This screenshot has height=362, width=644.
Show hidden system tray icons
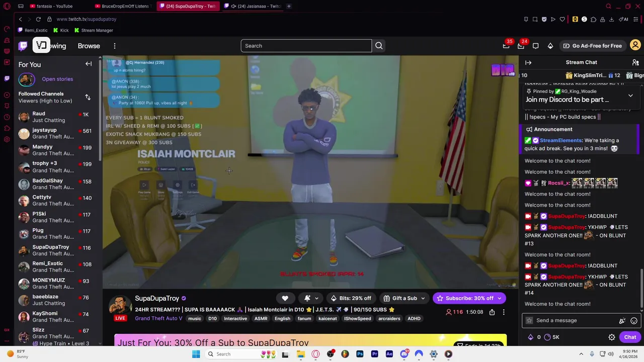(581, 354)
